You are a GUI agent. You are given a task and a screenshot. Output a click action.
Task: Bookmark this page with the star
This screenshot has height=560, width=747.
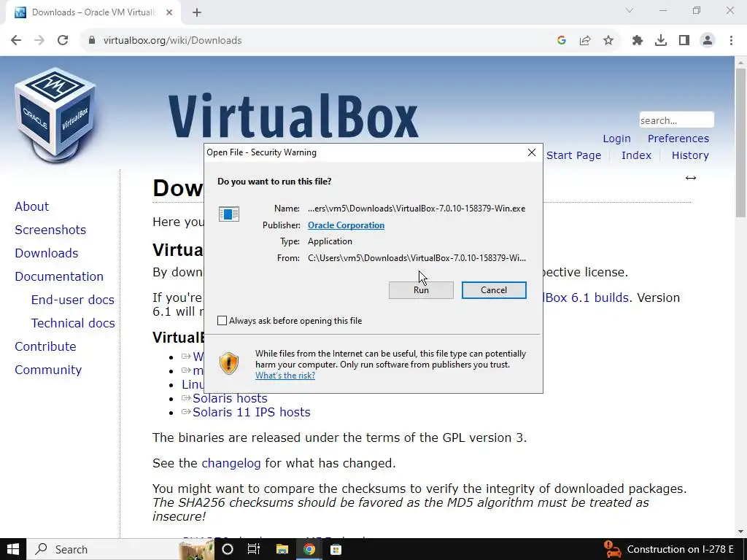[x=608, y=41]
